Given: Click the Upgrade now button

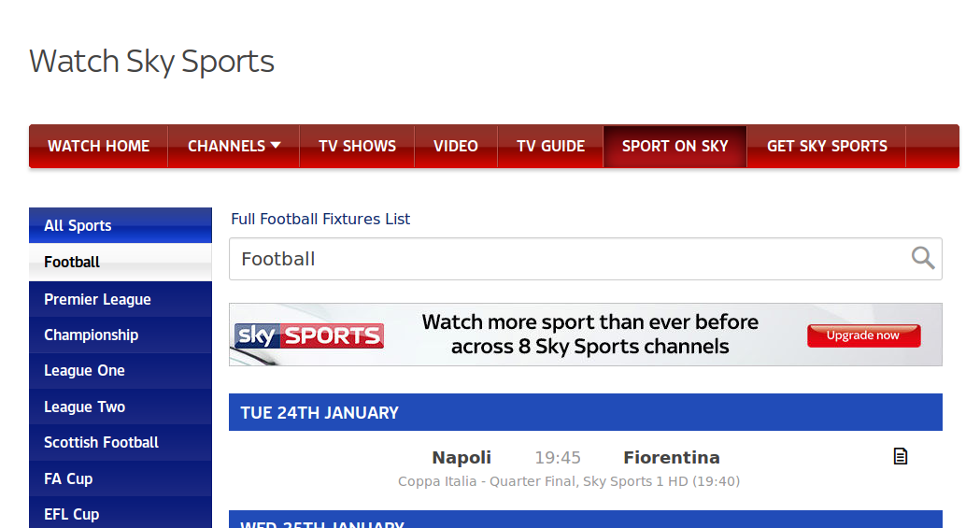Looking at the screenshot, I should [864, 335].
